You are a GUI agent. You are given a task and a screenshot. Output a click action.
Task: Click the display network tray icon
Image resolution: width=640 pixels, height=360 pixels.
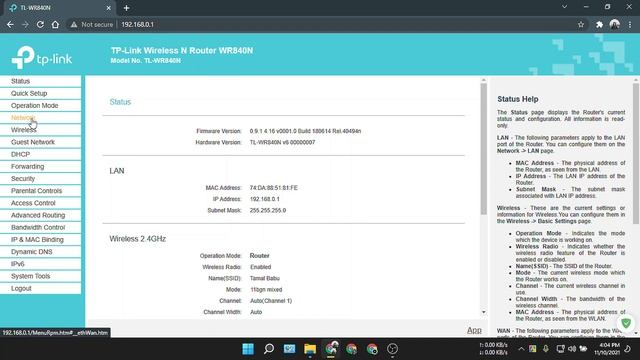pyautogui.click(x=560, y=349)
